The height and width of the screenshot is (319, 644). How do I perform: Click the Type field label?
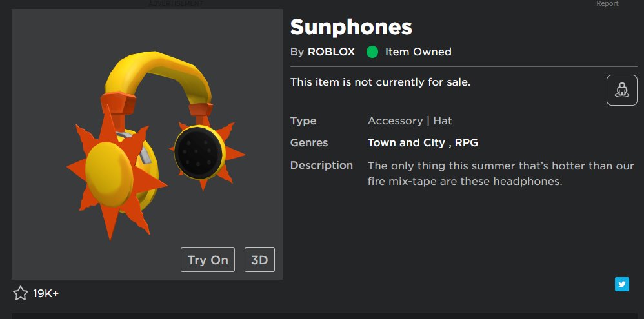pos(303,121)
